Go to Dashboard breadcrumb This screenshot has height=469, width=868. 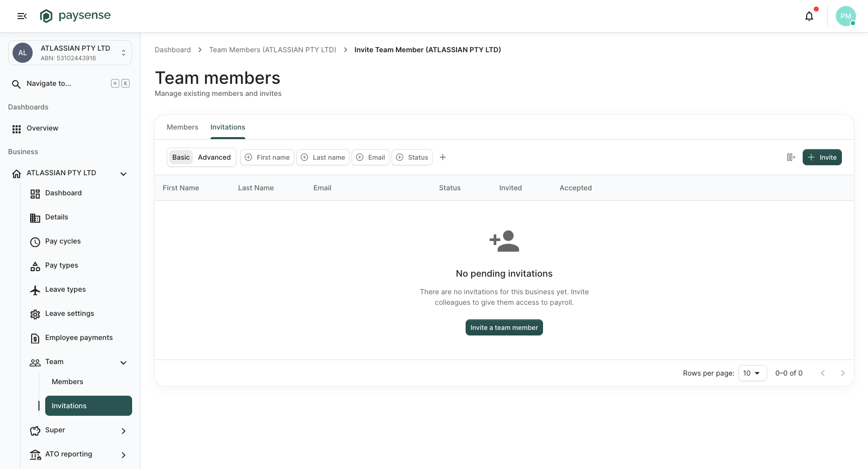click(173, 50)
